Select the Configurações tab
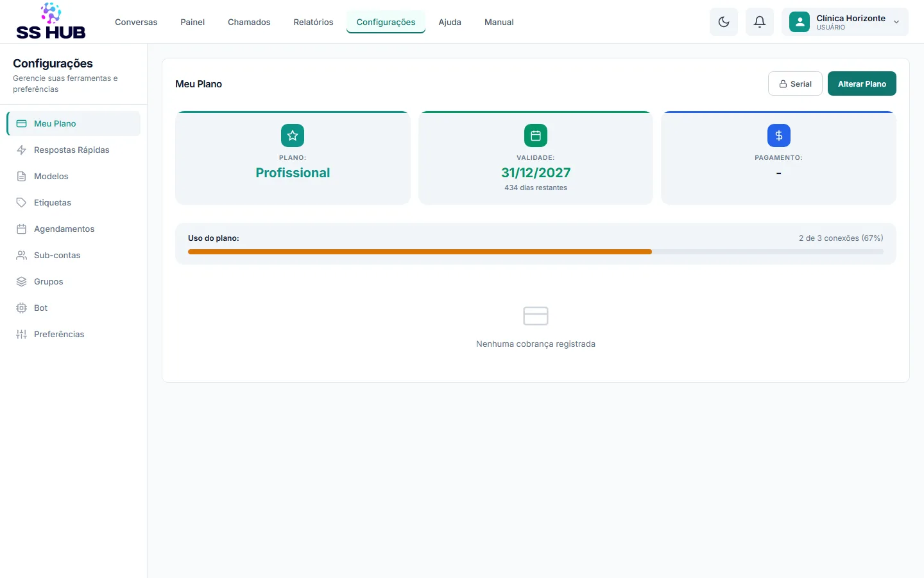This screenshot has height=578, width=924. [386, 22]
